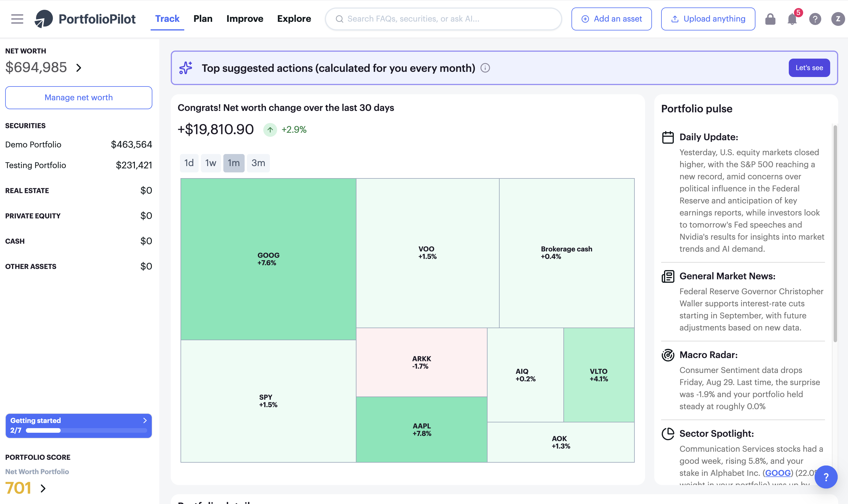848x504 pixels.
Task: Select the PRIVATE EQUITY category row
Action: [78, 216]
